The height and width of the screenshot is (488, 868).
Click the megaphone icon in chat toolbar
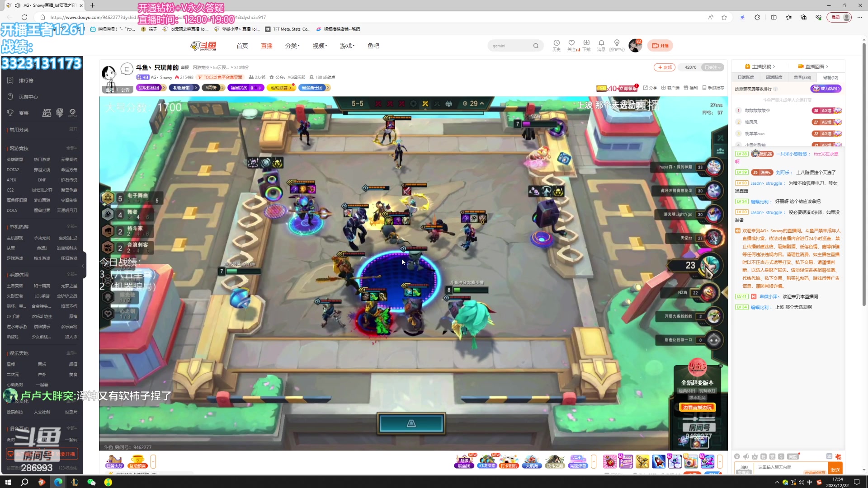[x=746, y=457]
